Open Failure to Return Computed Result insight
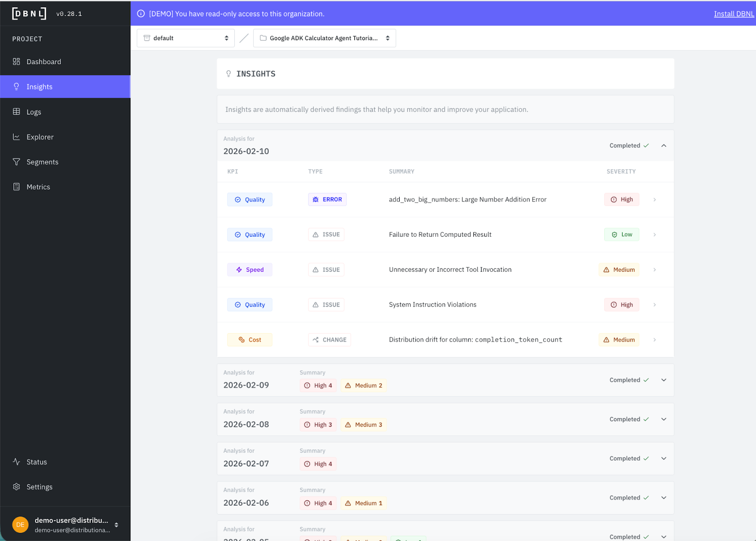The image size is (756, 541). [x=446, y=234]
